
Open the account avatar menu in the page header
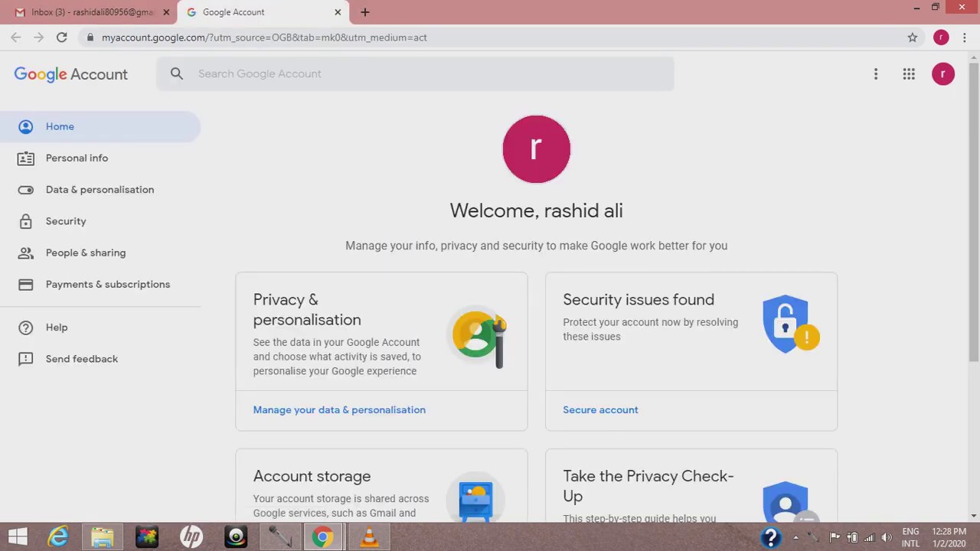coord(943,73)
